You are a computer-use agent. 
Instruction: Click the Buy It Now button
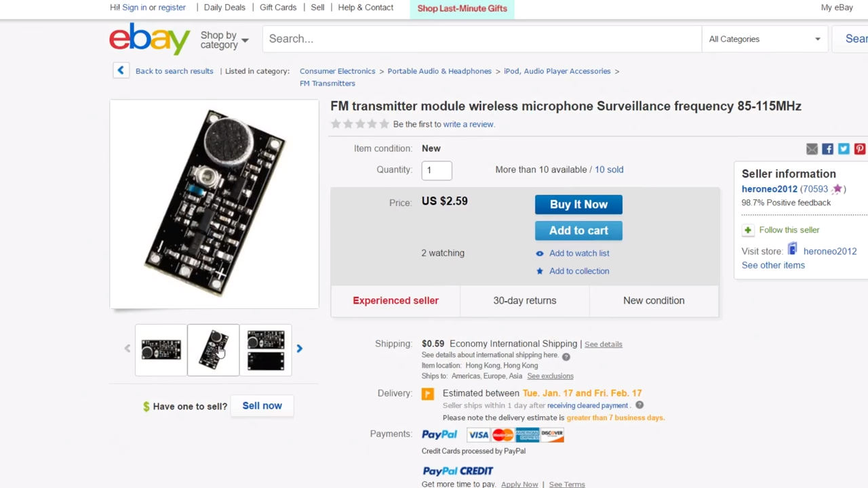click(578, 204)
